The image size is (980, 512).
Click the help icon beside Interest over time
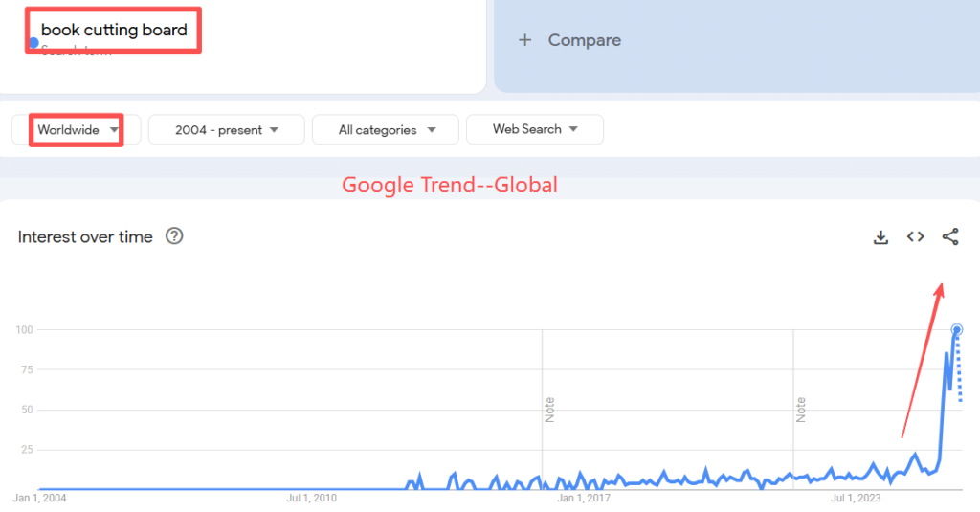tap(174, 236)
